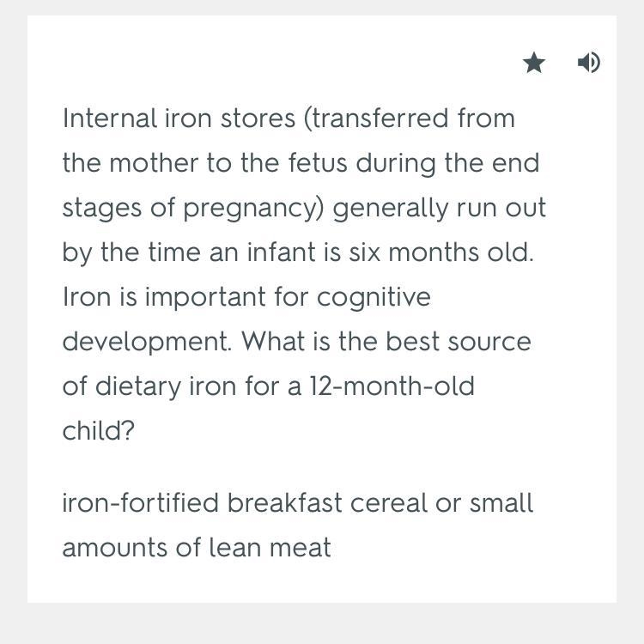The width and height of the screenshot is (644, 644).
Task: Click the line 'Iron is important for cognitive'
Action: 246,297
